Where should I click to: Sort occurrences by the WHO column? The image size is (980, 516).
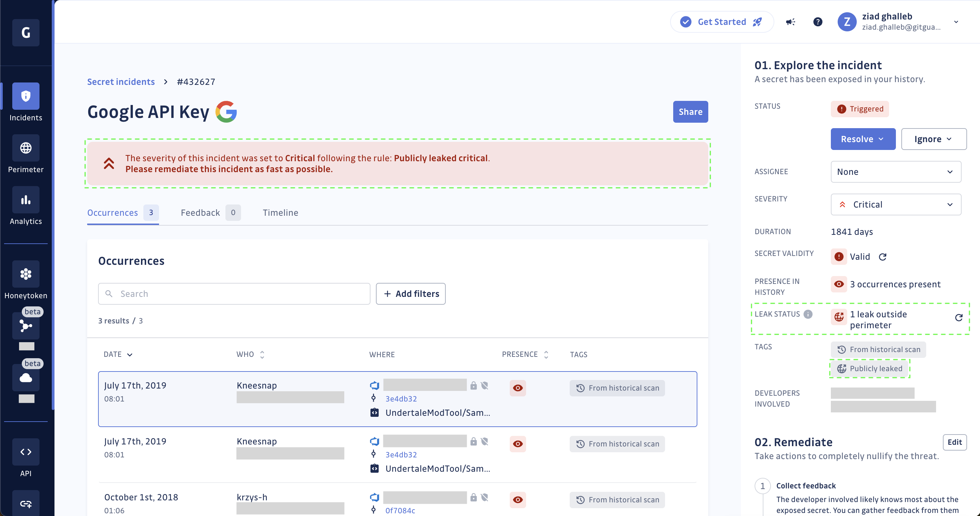pos(250,354)
